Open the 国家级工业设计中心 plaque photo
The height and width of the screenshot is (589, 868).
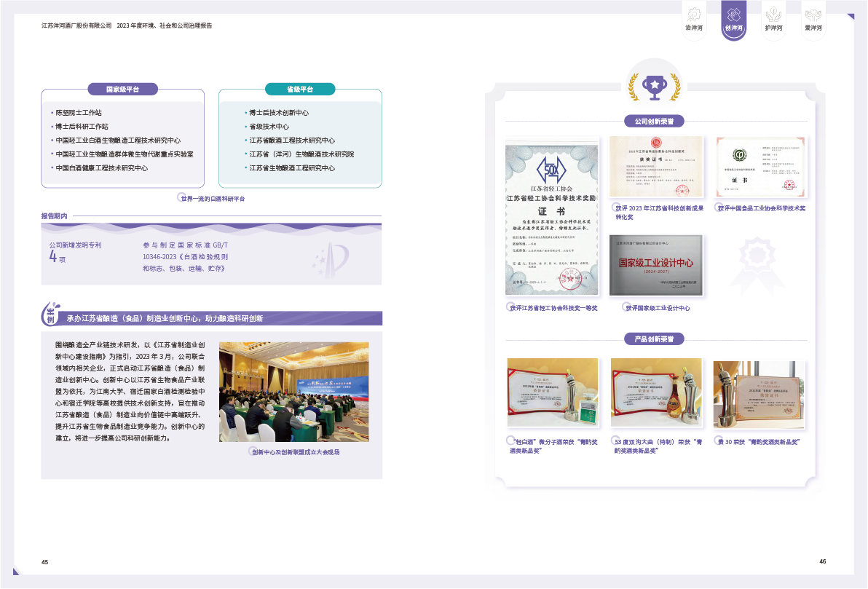[x=656, y=265]
